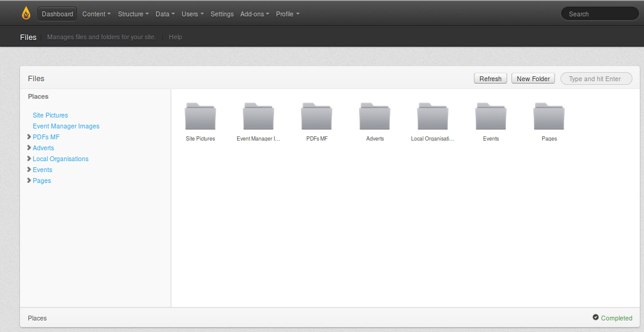Screen dimensions: 644x332
Task: Open the Structure menu
Action: [133, 14]
